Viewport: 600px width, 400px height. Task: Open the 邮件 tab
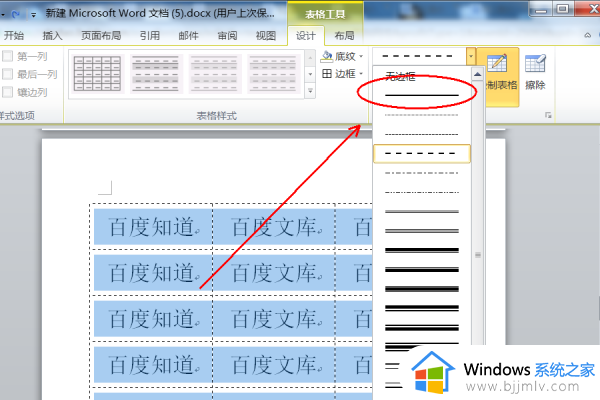click(188, 36)
